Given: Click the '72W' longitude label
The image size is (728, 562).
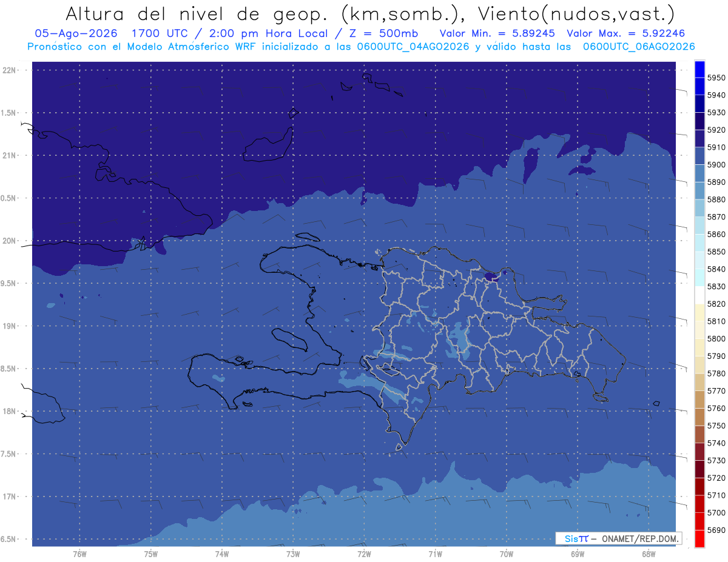Looking at the screenshot, I should pos(364,554).
